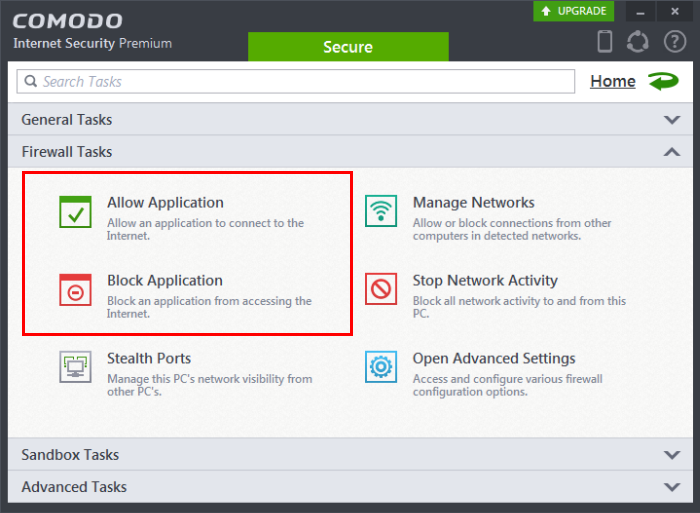Click the Stealth Ports monitor icon
The height and width of the screenshot is (513, 700).
[75, 367]
